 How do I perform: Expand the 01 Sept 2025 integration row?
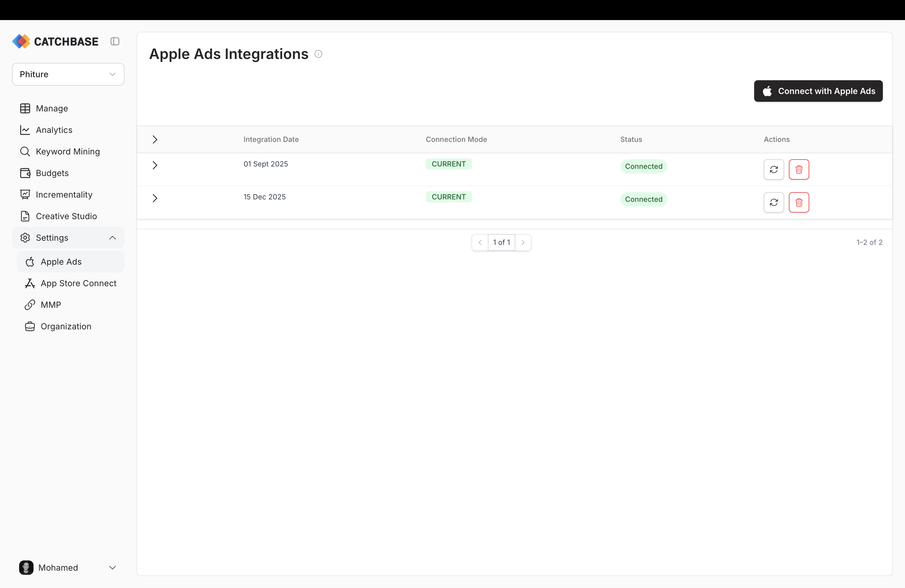pyautogui.click(x=154, y=165)
